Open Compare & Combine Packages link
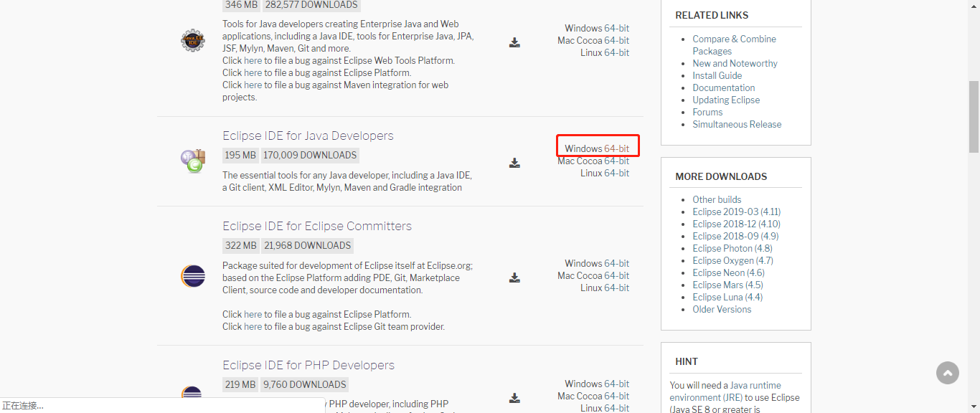980x413 pixels. point(734,45)
